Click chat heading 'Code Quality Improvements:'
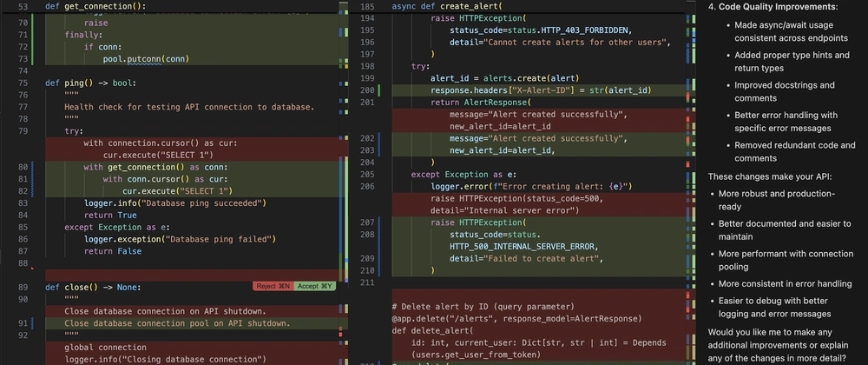 (779, 7)
